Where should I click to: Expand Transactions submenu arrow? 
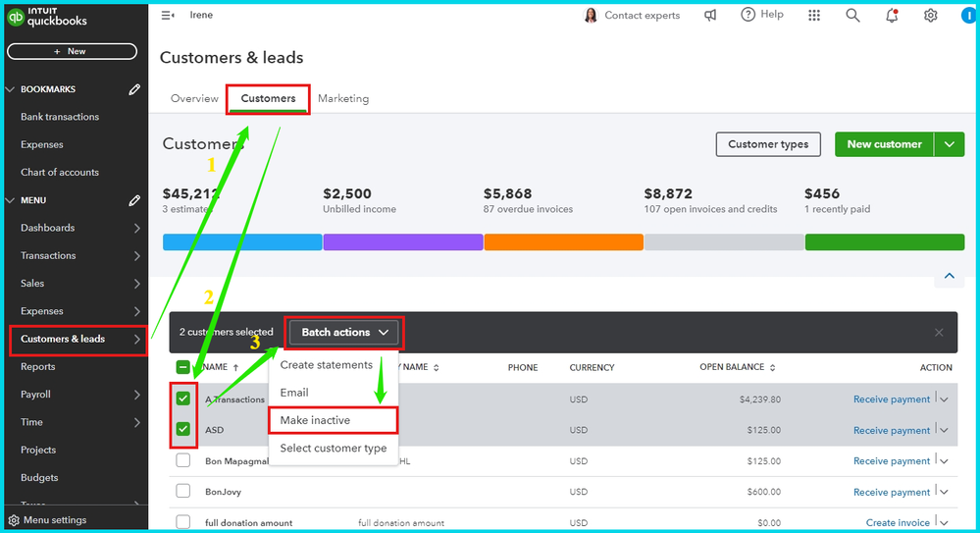137,256
